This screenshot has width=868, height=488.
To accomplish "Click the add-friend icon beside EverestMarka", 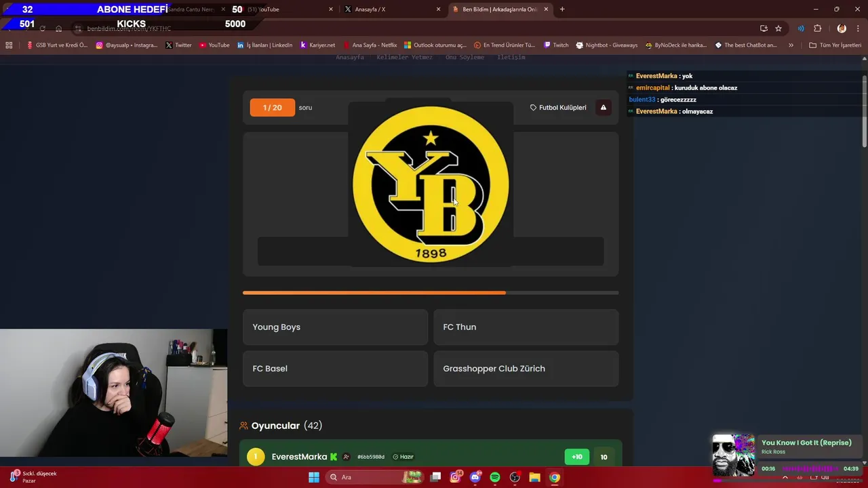I will click(346, 457).
